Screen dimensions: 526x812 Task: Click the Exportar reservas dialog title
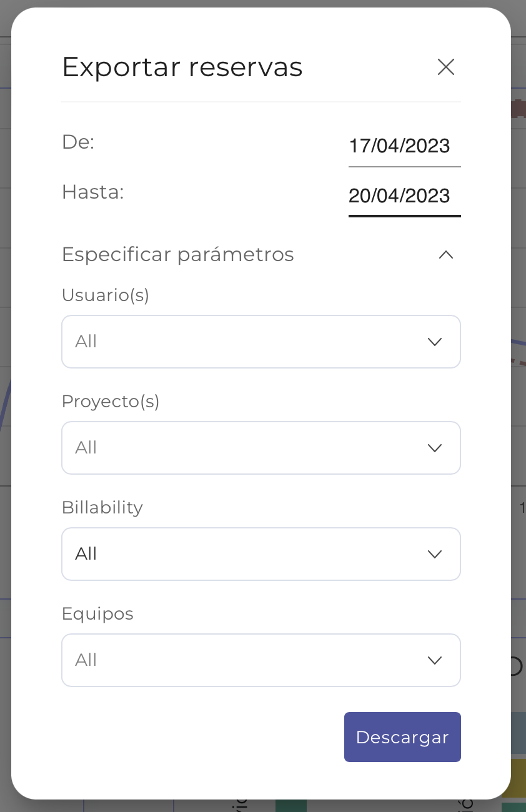[x=182, y=67]
